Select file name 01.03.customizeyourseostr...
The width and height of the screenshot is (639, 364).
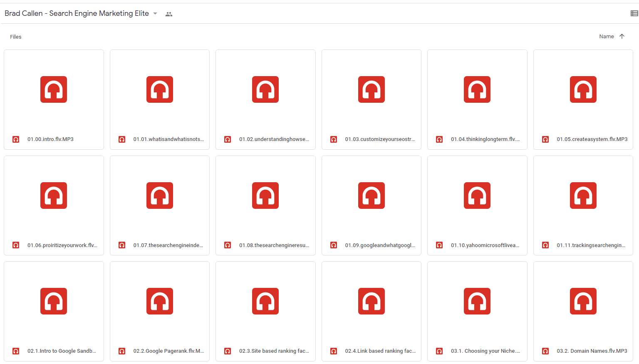[x=380, y=139]
